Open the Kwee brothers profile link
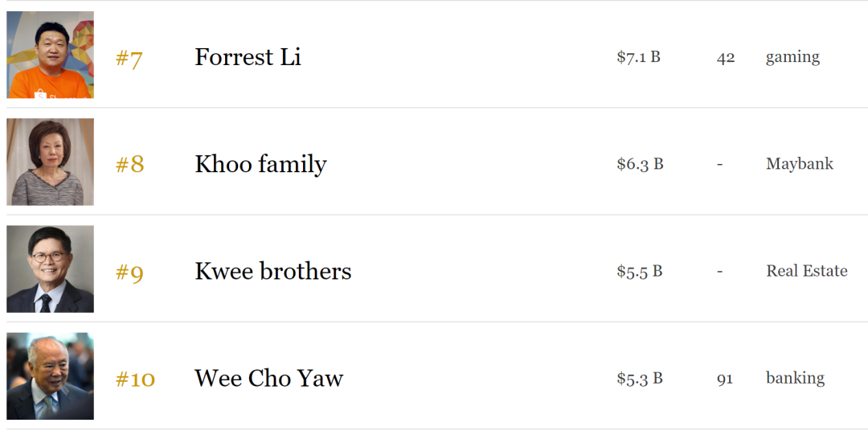This screenshot has height=431, width=868. (x=272, y=271)
